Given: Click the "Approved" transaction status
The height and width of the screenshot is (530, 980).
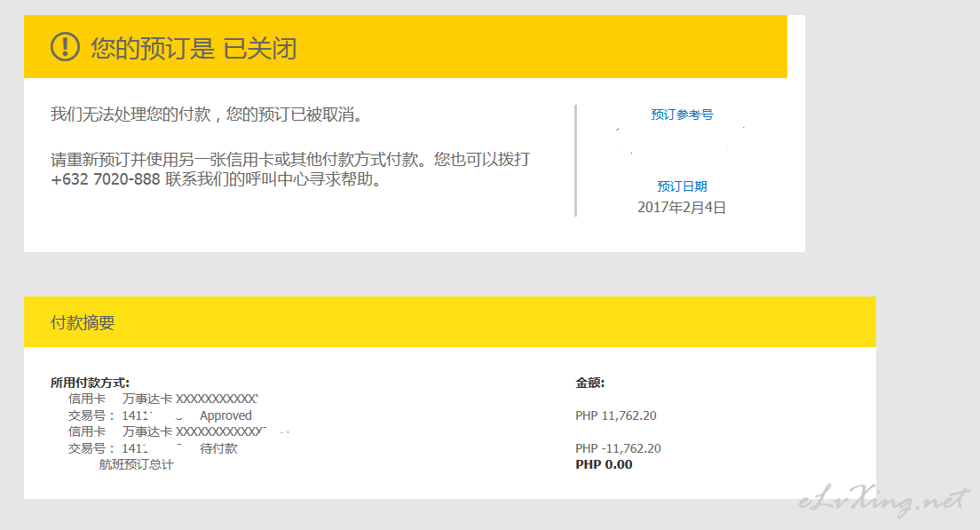Looking at the screenshot, I should pos(225,415).
